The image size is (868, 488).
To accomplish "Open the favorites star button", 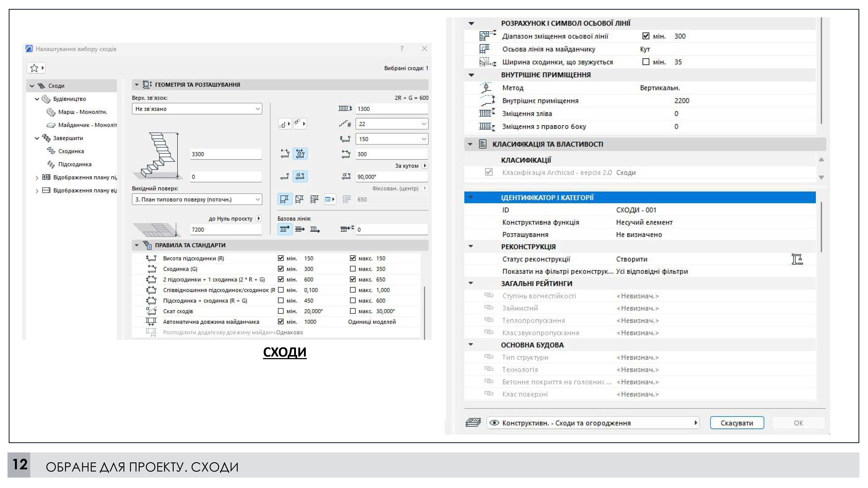I will pyautogui.click(x=36, y=68).
